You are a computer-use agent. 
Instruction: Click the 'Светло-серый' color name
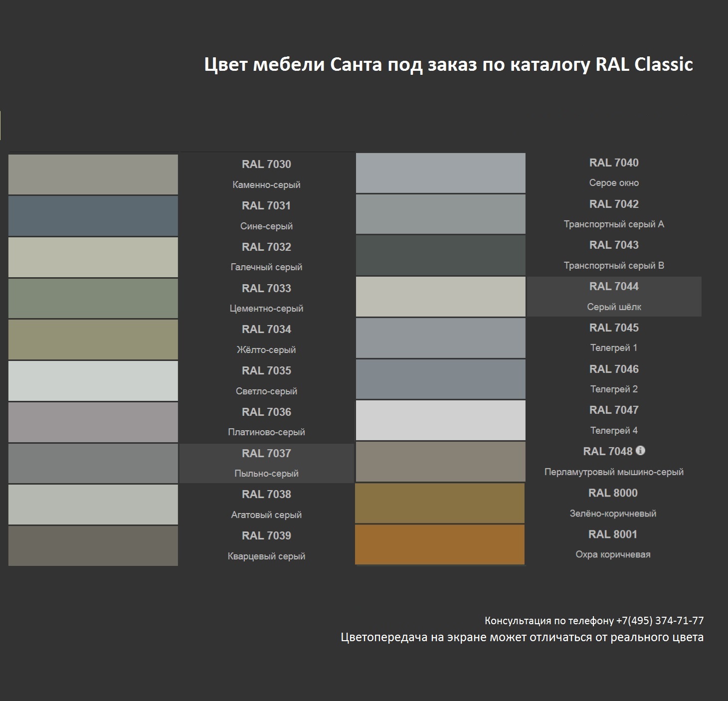pyautogui.click(x=266, y=391)
